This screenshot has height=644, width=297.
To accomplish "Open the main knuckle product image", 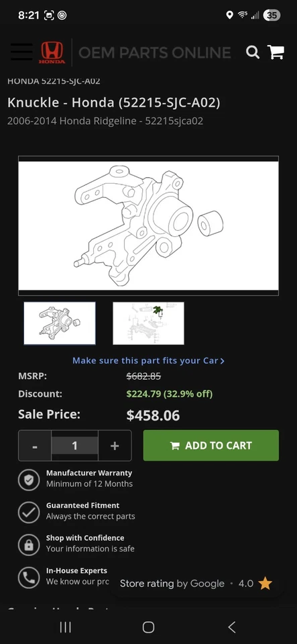I will (149, 225).
